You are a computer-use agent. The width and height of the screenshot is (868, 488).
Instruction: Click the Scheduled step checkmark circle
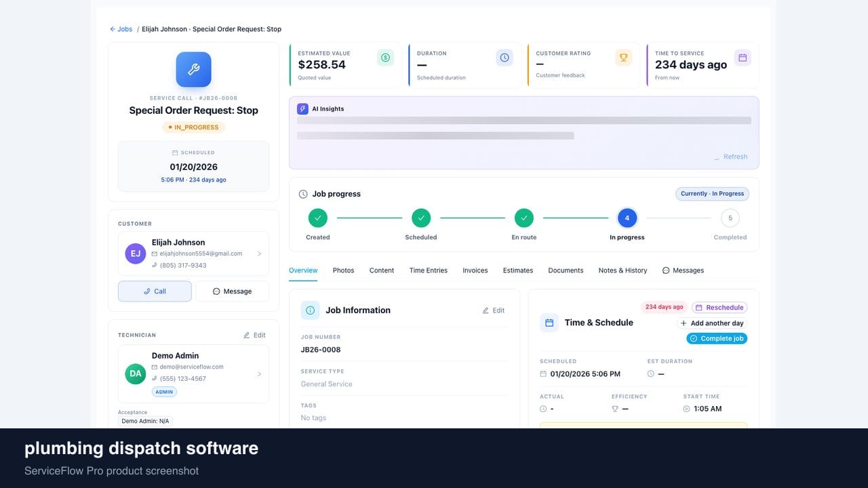(421, 218)
